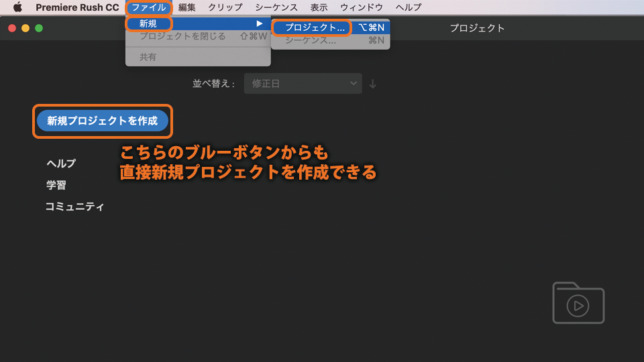Screen dimensions: 644x362
Task: Open the コミュニティ link
Action: point(74,206)
